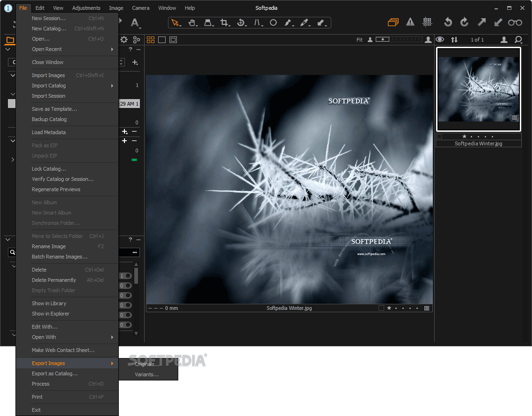This screenshot has height=416, width=532.
Task: Tick the color tag checkbox under thumbnail
Action: [x=439, y=136]
